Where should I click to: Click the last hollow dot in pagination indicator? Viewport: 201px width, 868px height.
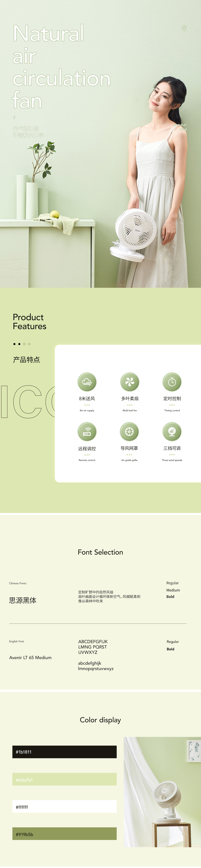click(x=29, y=344)
